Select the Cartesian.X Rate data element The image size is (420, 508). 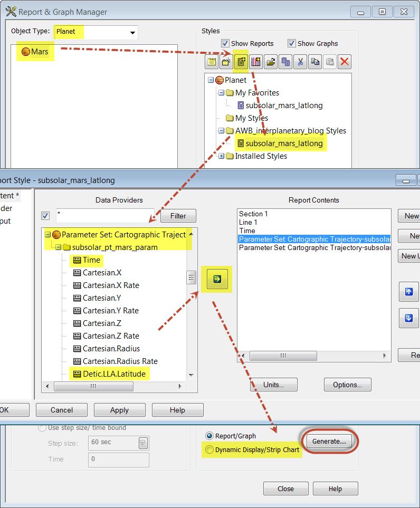106,285
